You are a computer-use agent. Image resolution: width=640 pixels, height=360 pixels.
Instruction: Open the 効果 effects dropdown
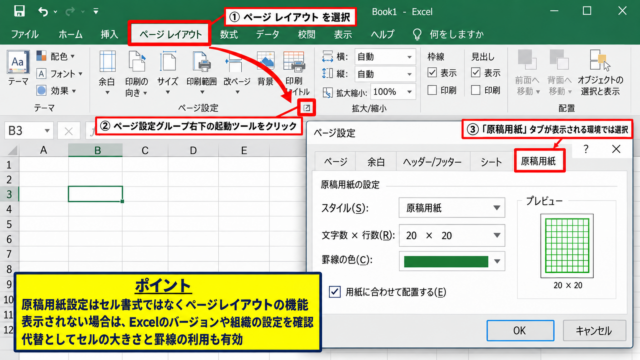tap(56, 91)
